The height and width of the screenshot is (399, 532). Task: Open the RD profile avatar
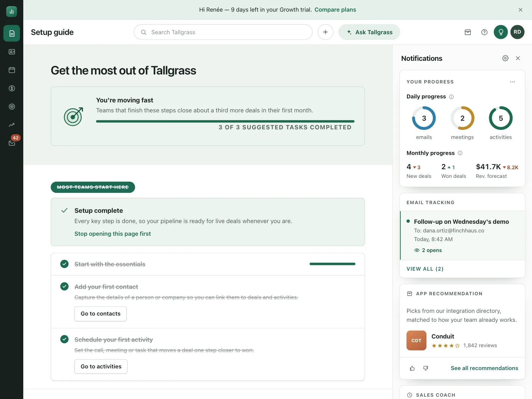(517, 32)
